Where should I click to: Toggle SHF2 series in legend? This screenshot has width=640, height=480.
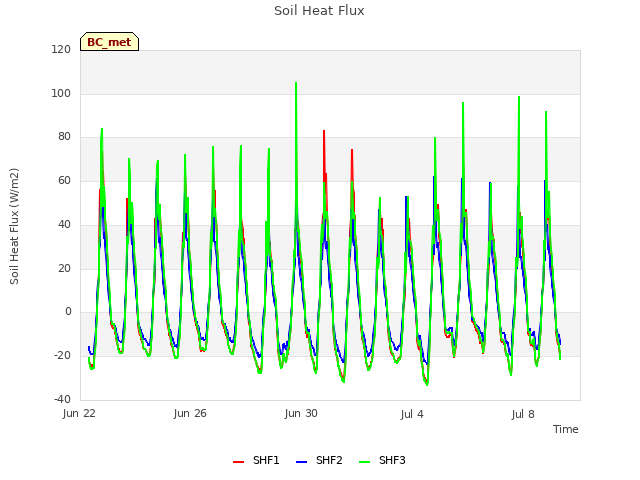[319, 460]
